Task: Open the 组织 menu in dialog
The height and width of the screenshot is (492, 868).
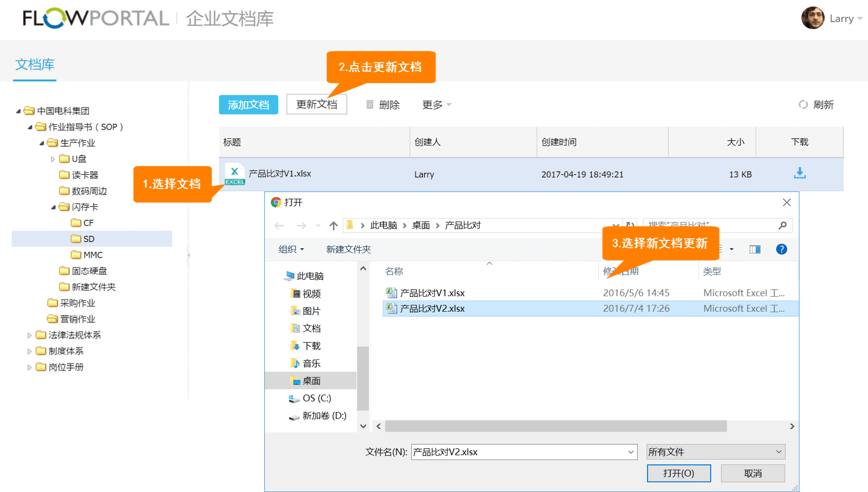Action: click(x=291, y=249)
